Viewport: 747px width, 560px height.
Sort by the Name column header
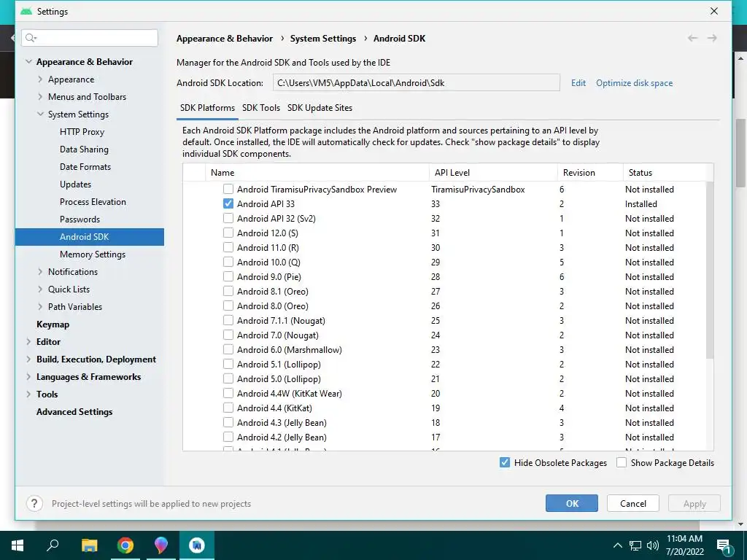(x=317, y=172)
